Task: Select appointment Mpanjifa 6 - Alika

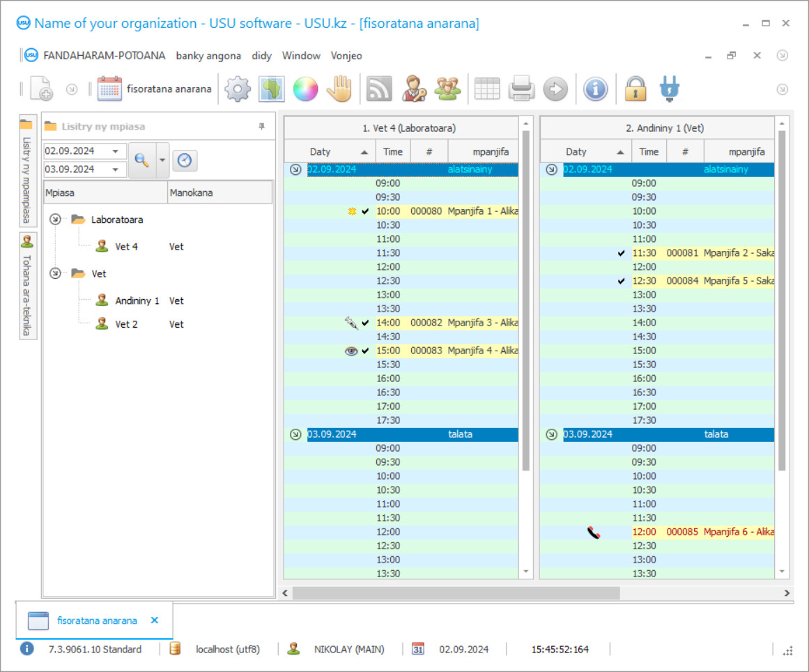Action: (x=739, y=532)
